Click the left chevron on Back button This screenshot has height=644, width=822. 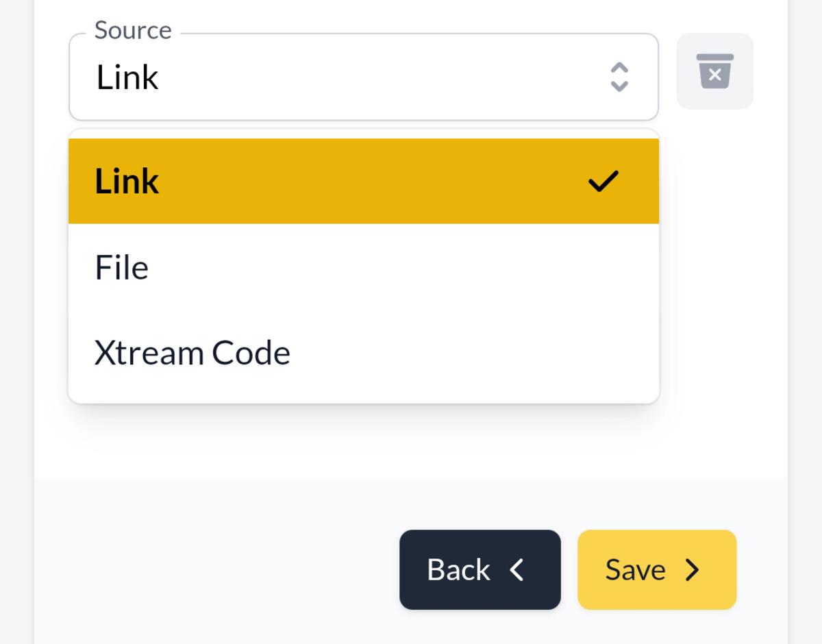(x=517, y=569)
